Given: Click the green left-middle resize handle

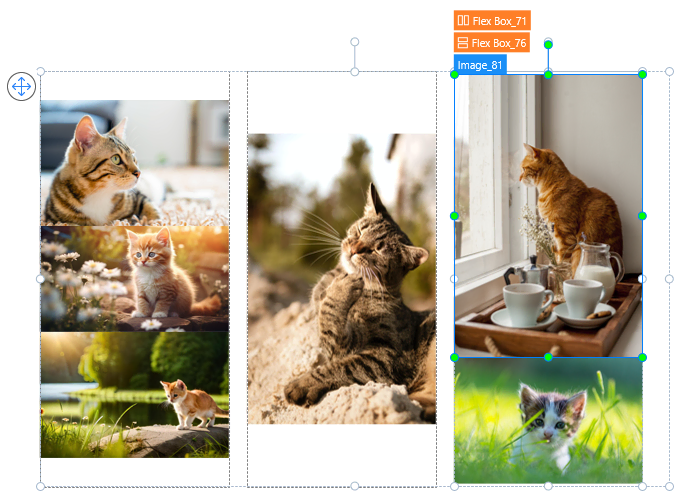Looking at the screenshot, I should coord(455,216).
